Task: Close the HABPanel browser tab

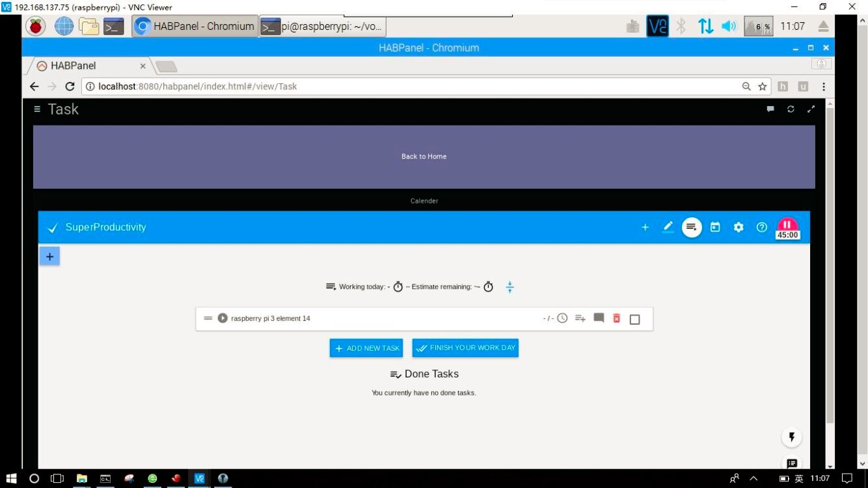Action: click(142, 66)
